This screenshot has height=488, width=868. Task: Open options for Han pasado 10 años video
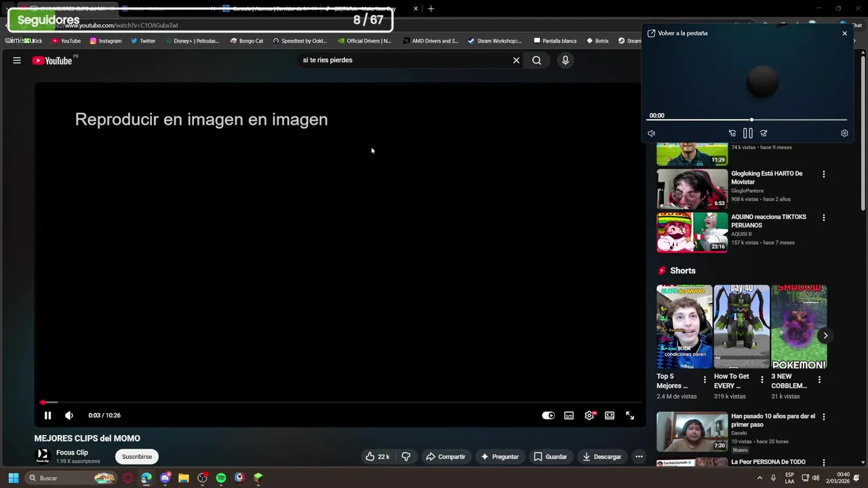pyautogui.click(x=824, y=417)
